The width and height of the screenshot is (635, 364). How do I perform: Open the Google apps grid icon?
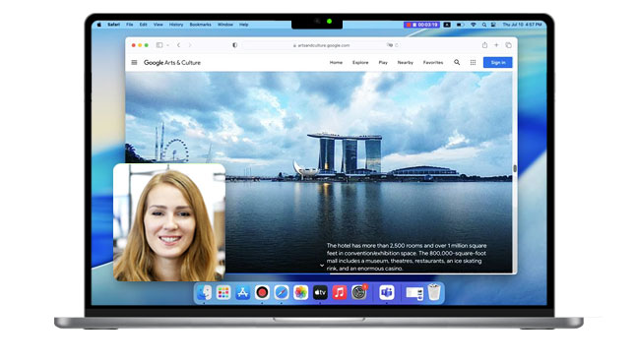point(473,62)
